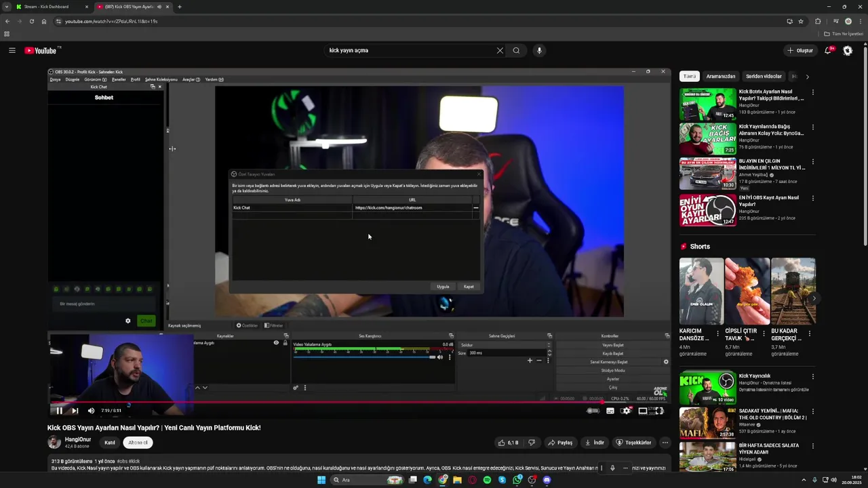Screen dimensions: 868x488
Task: Show next Shorts with the arrow
Action: point(814,298)
